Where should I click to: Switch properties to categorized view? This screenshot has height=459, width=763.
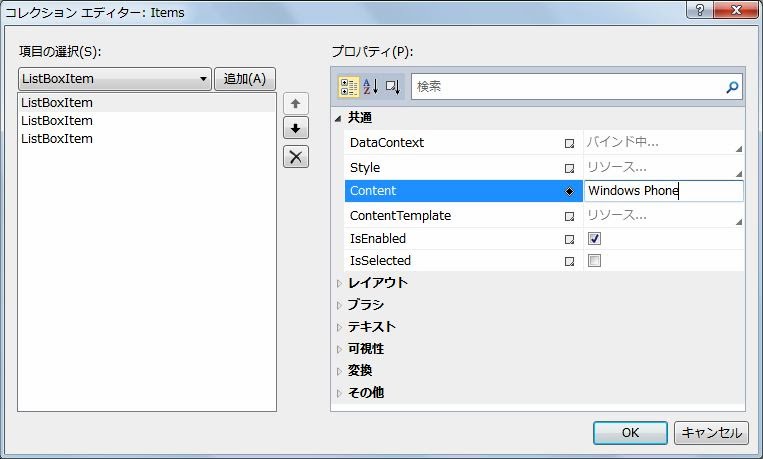pyautogui.click(x=349, y=87)
